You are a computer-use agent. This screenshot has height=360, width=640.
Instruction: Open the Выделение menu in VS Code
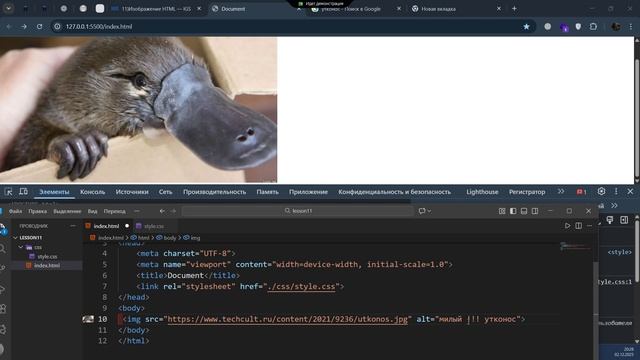pyautogui.click(x=67, y=211)
